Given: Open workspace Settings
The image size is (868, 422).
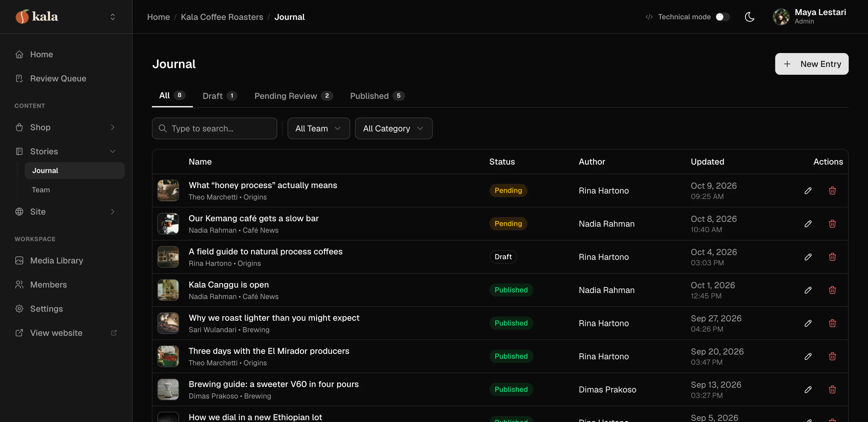Looking at the screenshot, I should (x=66, y=309).
